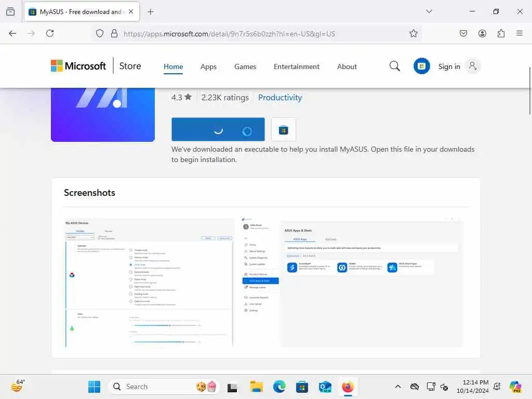Open the Productivity category link
This screenshot has height=399, width=532.
[x=280, y=97]
